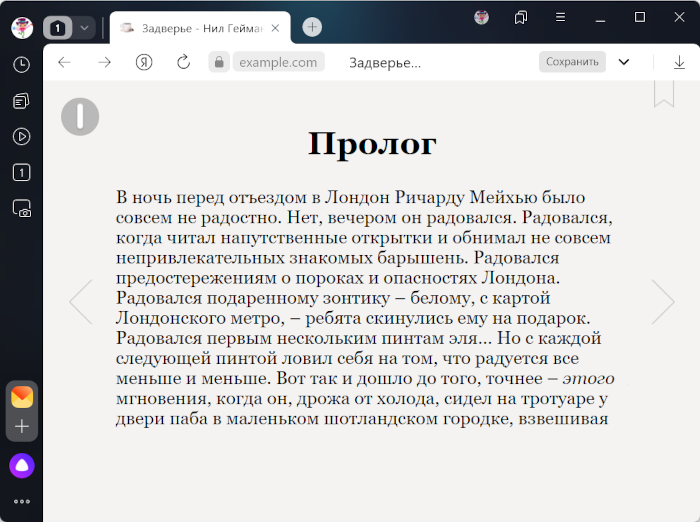Screen dimensions: 700x522
Task: Open sidebar more options three dots
Action: (22, 501)
